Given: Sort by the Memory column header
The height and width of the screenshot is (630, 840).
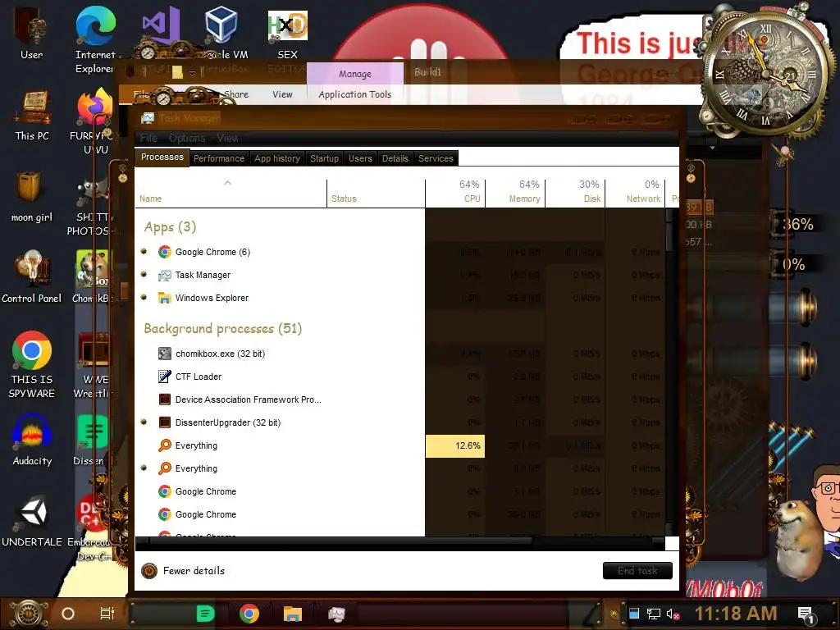Looking at the screenshot, I should (515, 193).
